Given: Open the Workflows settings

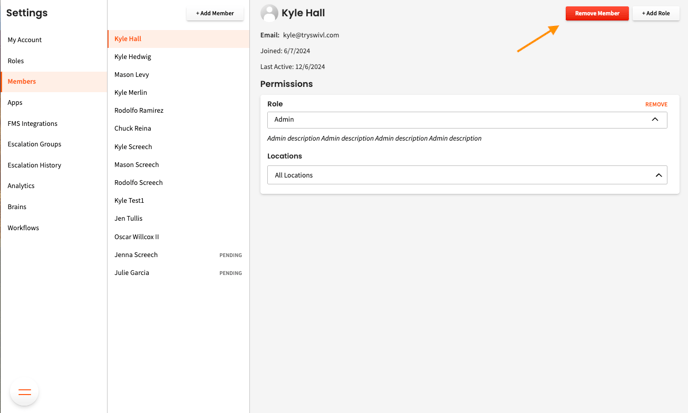Looking at the screenshot, I should point(24,228).
